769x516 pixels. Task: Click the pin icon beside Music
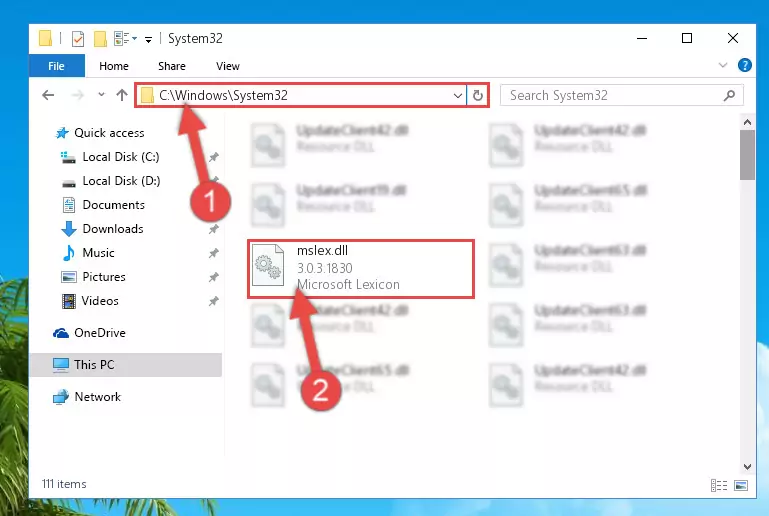coord(213,253)
